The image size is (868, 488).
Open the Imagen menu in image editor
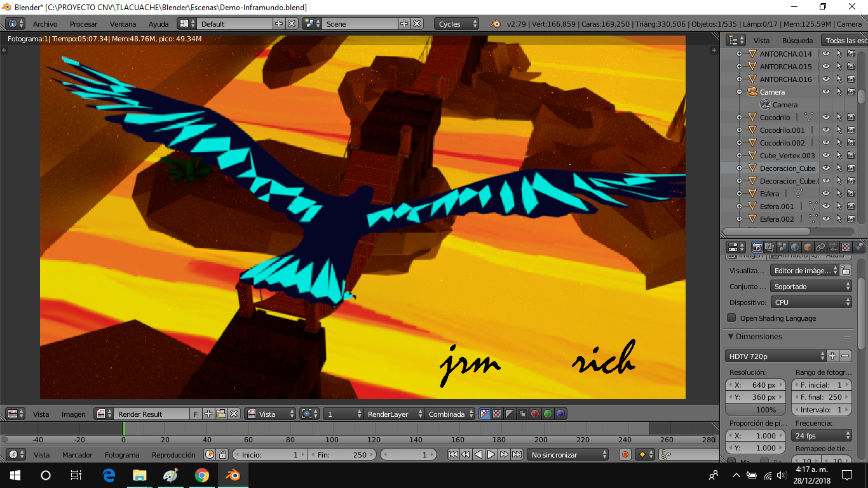pyautogui.click(x=74, y=414)
